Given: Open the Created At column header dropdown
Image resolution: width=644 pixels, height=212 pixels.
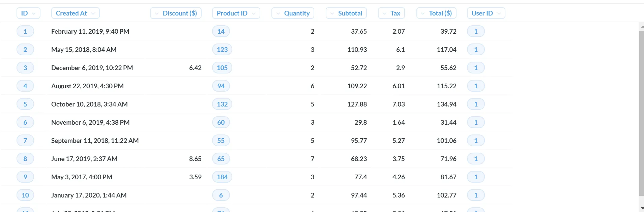Looking at the screenshot, I should tap(75, 13).
